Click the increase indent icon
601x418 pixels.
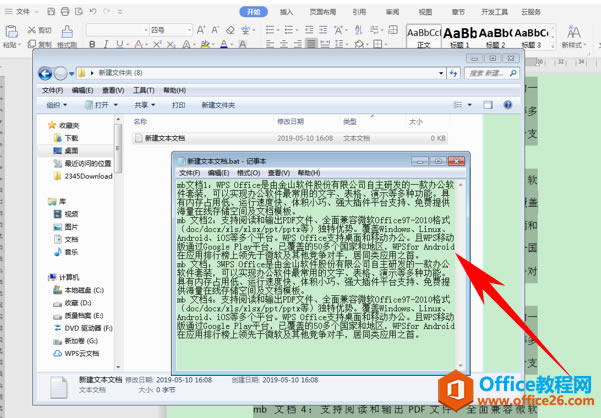pyautogui.click(x=323, y=30)
